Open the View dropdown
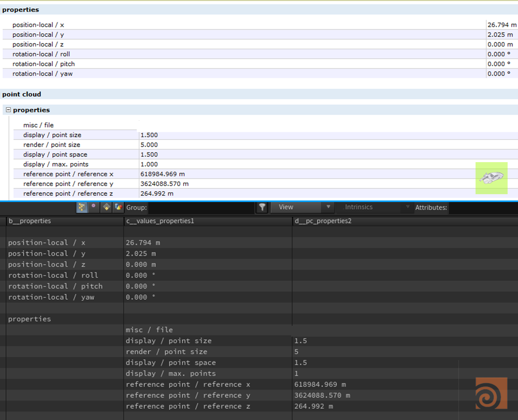Image resolution: width=518 pixels, height=420 pixels. click(301, 207)
